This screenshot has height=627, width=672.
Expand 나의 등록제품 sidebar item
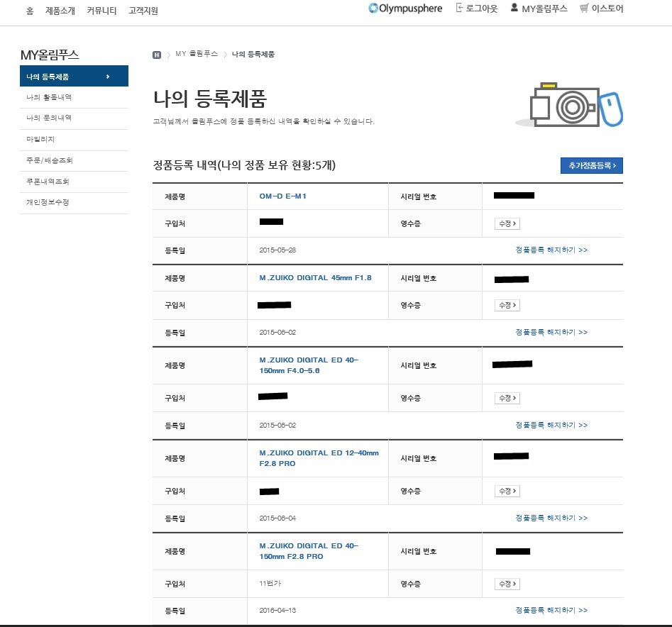coord(74,77)
